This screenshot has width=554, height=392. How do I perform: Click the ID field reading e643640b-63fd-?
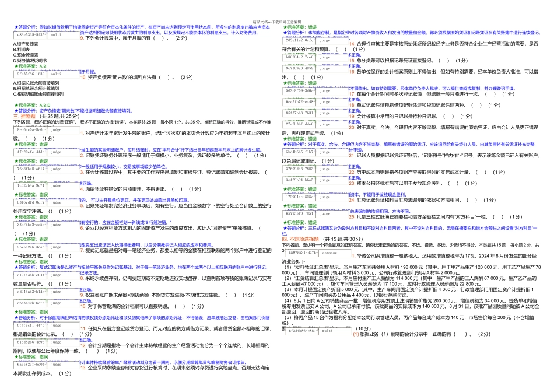(30, 303)
